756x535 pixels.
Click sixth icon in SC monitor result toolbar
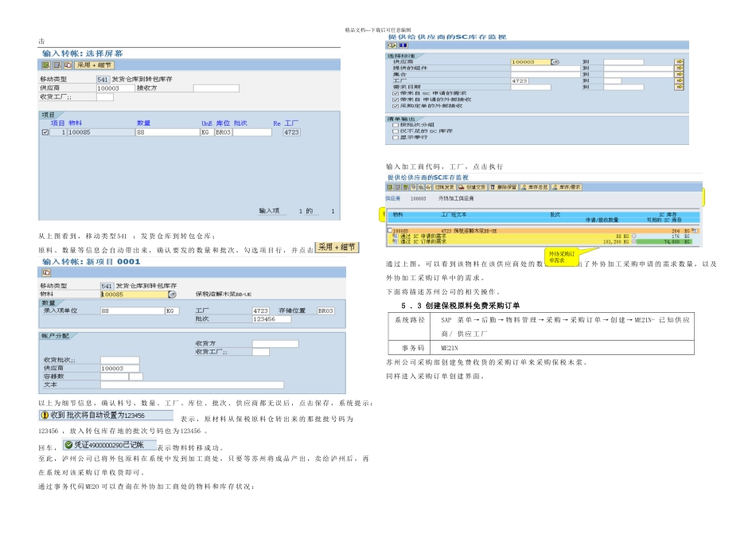pyautogui.click(x=428, y=187)
